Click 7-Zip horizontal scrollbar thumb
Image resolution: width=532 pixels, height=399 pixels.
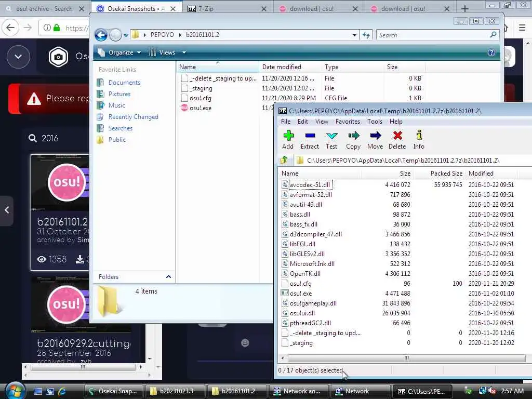pyautogui.click(x=406, y=358)
